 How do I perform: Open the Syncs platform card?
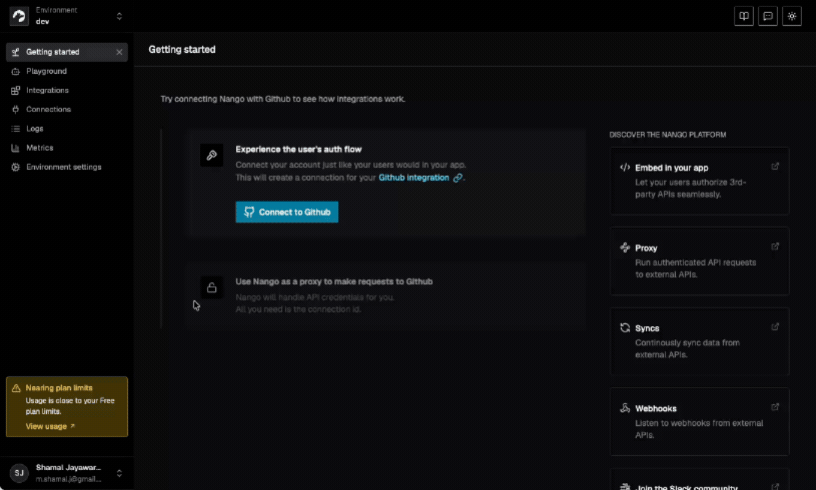pyautogui.click(x=699, y=341)
